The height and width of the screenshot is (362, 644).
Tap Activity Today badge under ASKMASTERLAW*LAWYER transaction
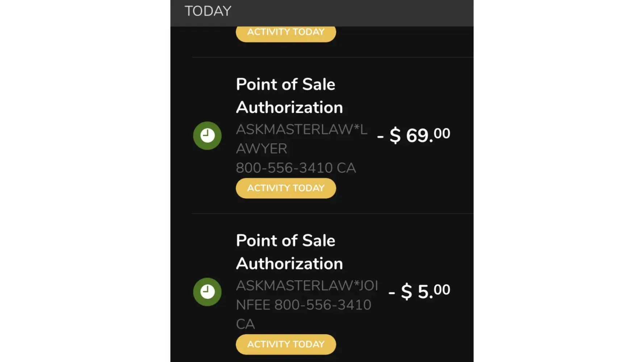click(286, 188)
